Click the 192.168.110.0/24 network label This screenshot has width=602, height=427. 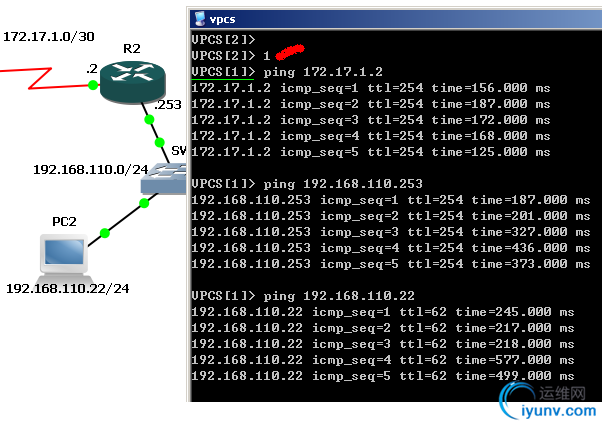[91, 169]
